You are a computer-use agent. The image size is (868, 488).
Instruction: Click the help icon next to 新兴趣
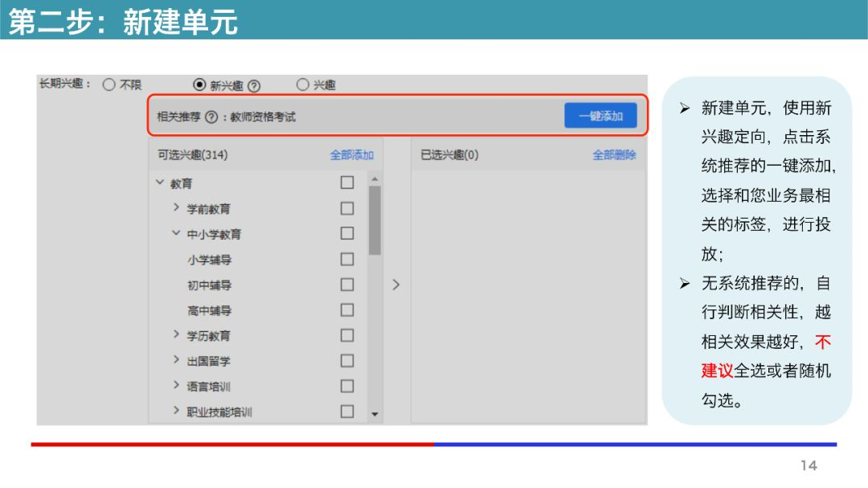coord(255,85)
